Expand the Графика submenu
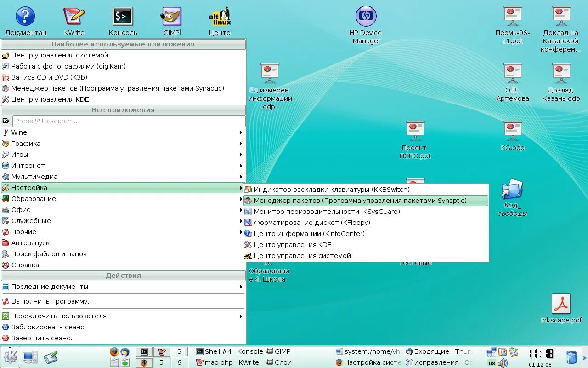This screenshot has height=368, width=588. click(x=123, y=144)
